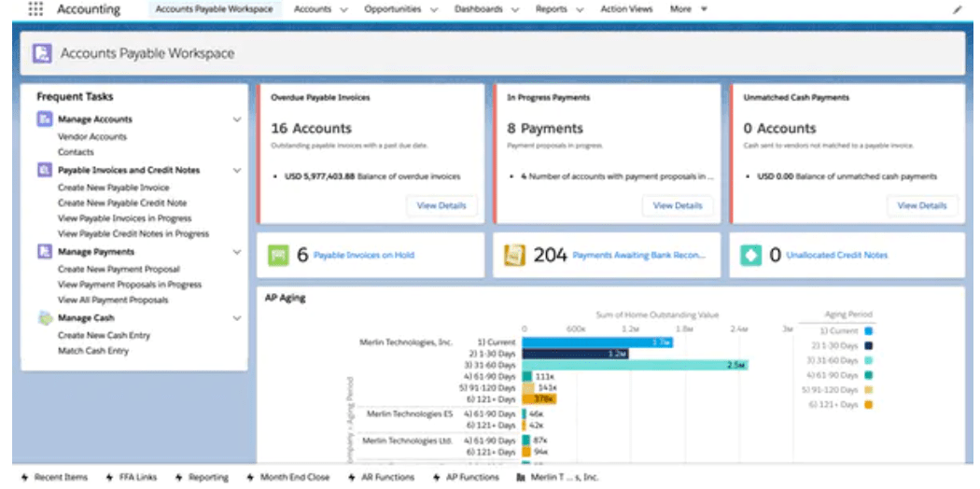The width and height of the screenshot is (980, 489).
Task: Click the yellow Payments Awaiting Bank Reconciliation icon
Action: point(514,256)
